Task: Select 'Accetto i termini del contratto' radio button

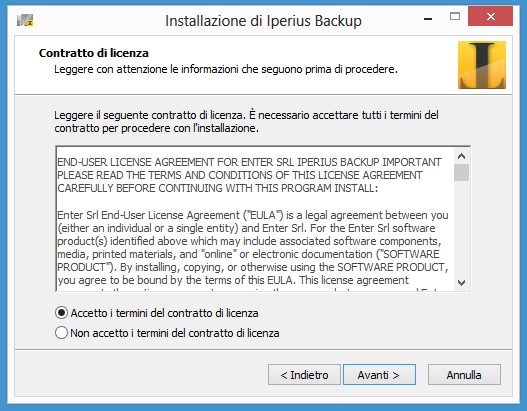Action: [x=62, y=313]
